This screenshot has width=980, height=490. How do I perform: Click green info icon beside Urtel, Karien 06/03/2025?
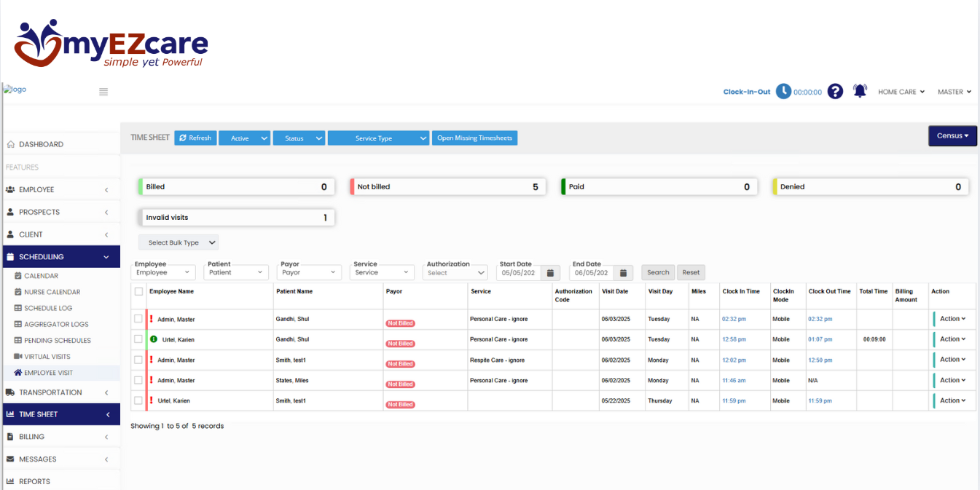click(154, 339)
